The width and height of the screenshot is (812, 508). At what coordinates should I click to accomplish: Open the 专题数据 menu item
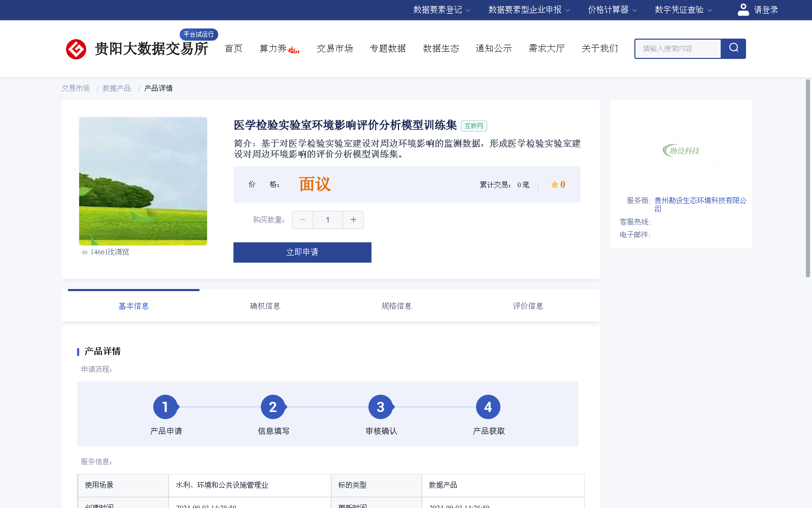(388, 49)
